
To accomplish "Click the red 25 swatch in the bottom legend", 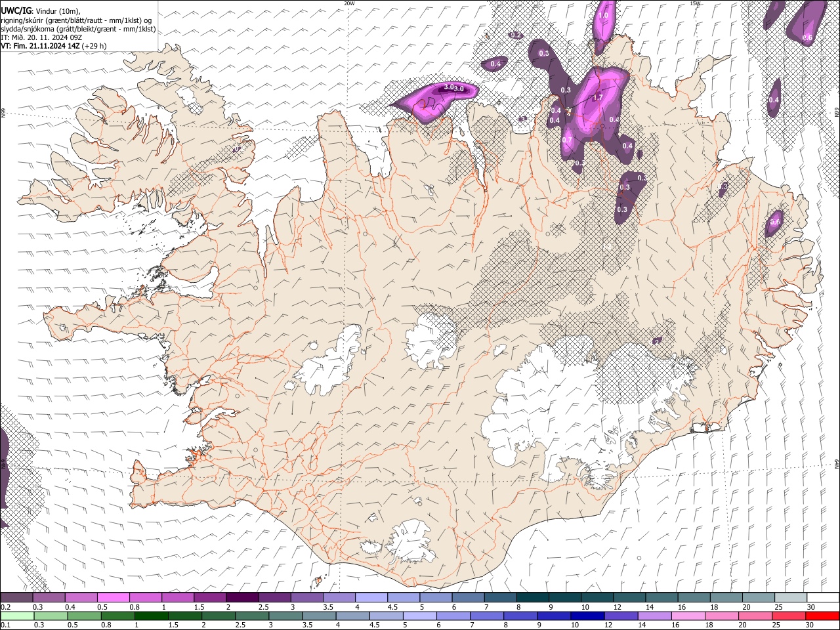I will (789, 616).
